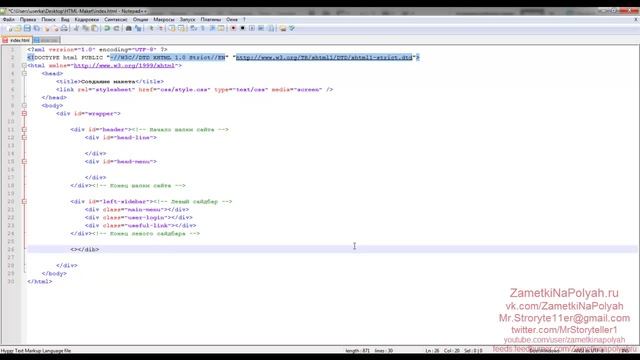Paste from clipboard via toolbar icon
640x360 pixels.
[94, 29]
